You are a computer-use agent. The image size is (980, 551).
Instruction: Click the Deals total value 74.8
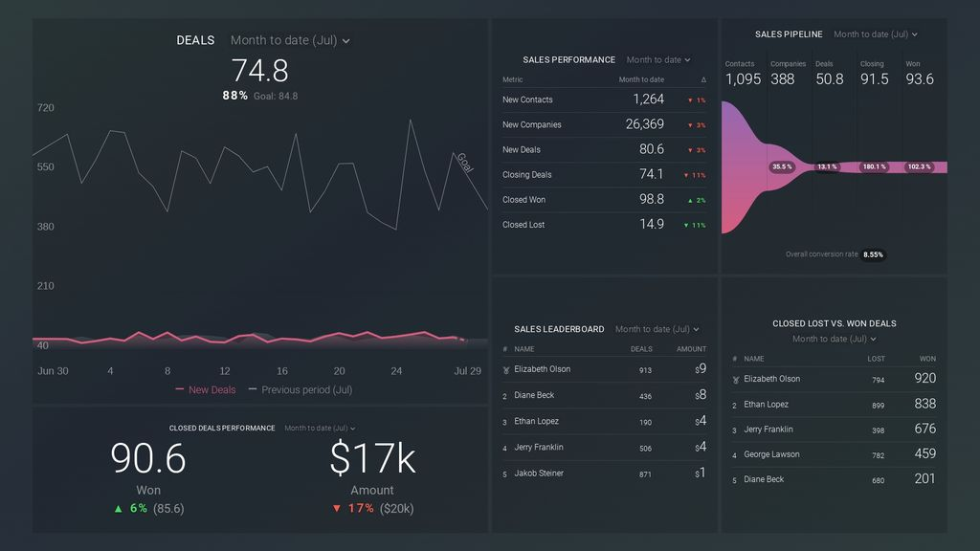[x=260, y=71]
